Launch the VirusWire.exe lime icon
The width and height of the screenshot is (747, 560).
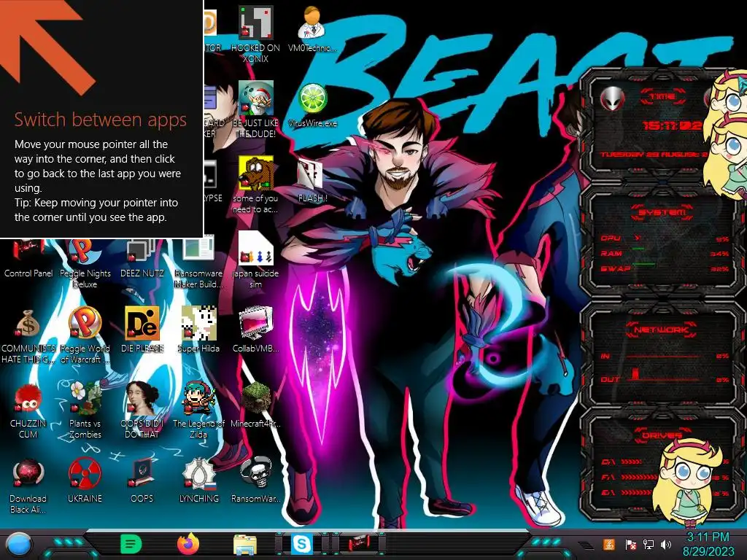[312, 105]
